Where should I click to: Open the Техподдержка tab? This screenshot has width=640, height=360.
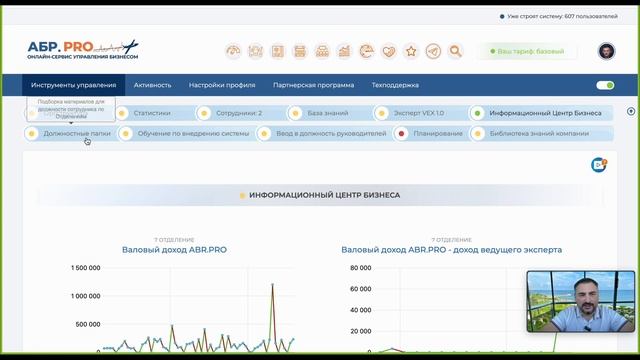[x=395, y=85]
